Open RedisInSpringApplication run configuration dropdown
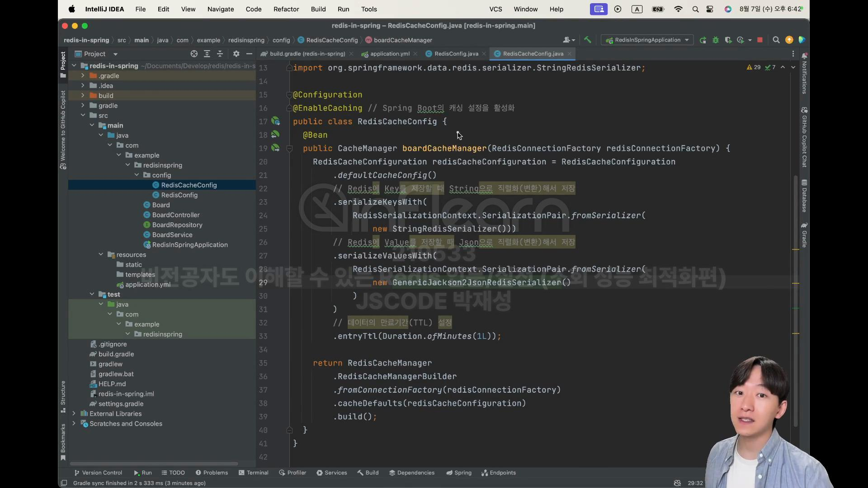The width and height of the screenshot is (868, 488). click(x=647, y=40)
